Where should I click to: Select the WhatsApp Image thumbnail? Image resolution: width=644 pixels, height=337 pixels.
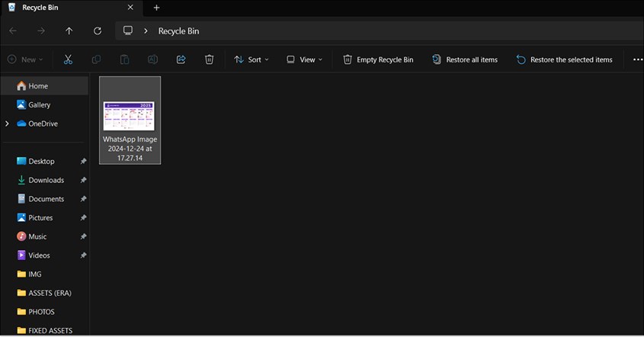click(129, 116)
